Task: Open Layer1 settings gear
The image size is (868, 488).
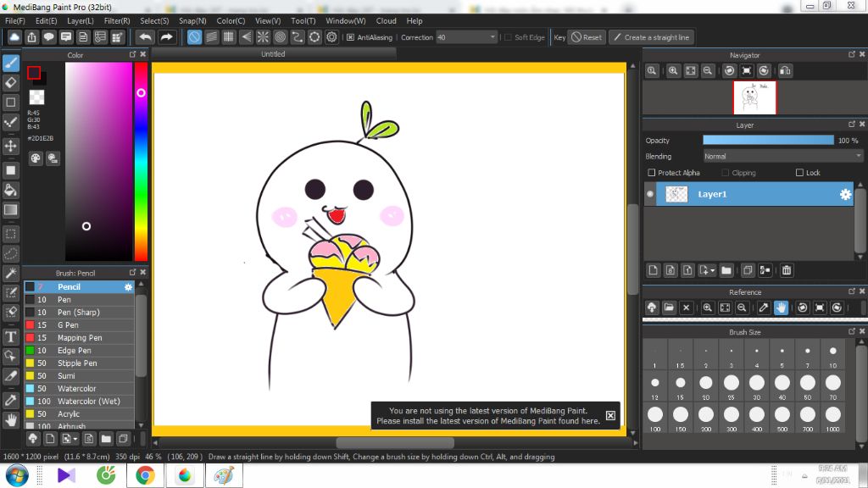Action: (x=845, y=194)
